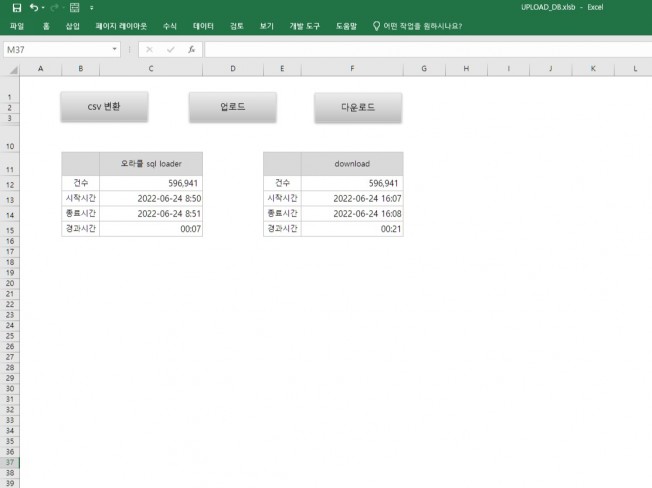The height and width of the screenshot is (488, 652).
Task: Click the Enter checkmark icon in formula bar
Action: coord(170,50)
